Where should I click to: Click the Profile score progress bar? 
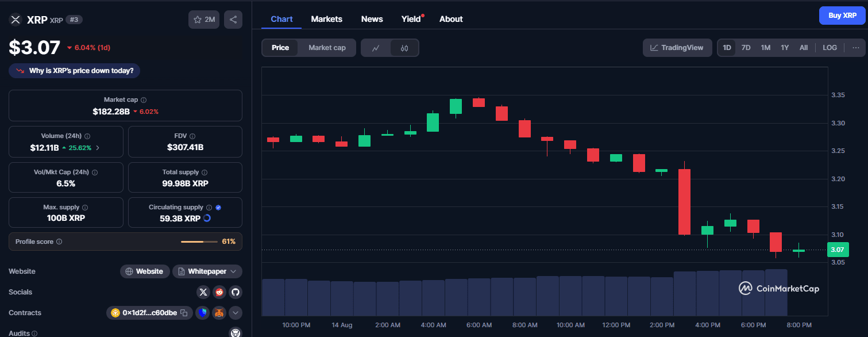[199, 242]
